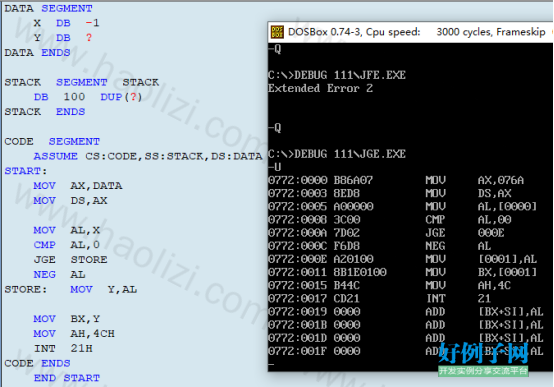This screenshot has width=554, height=387.
Task: Click the DOSBox 0.74-3 window title text
Action: pyautogui.click(x=417, y=32)
